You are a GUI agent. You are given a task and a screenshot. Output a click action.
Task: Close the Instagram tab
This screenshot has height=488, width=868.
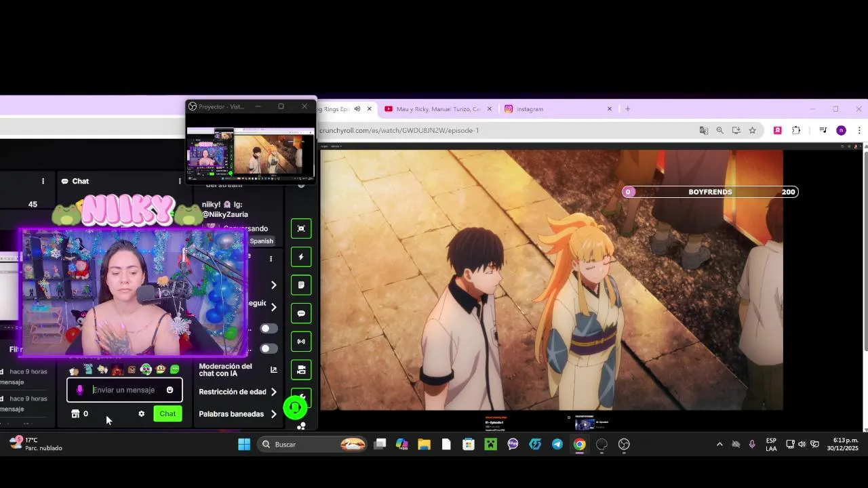pos(609,108)
